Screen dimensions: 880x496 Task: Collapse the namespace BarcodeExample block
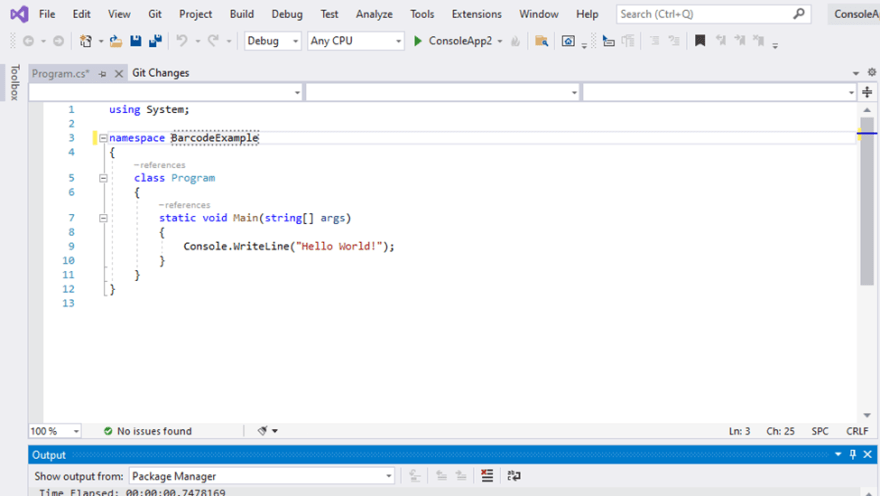(x=103, y=138)
